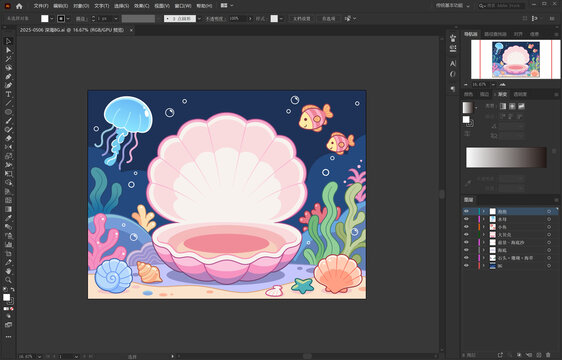Click the navigator zoom-out minus button
562x360 pixels.
(466, 85)
